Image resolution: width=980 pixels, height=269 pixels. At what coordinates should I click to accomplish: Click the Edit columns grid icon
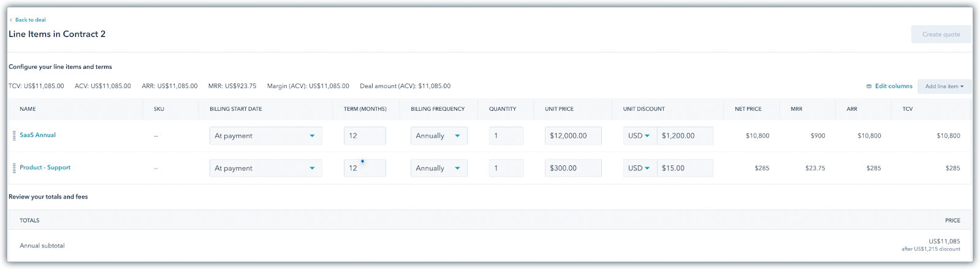click(x=869, y=86)
